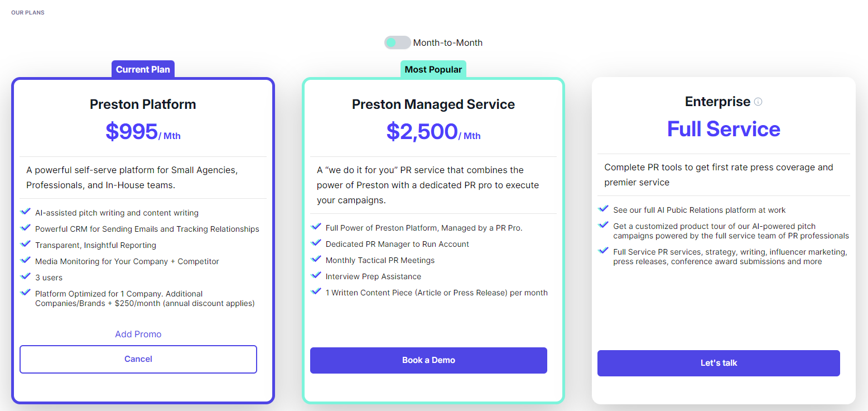Toggle the Month-to-Month billing switch

click(x=397, y=42)
